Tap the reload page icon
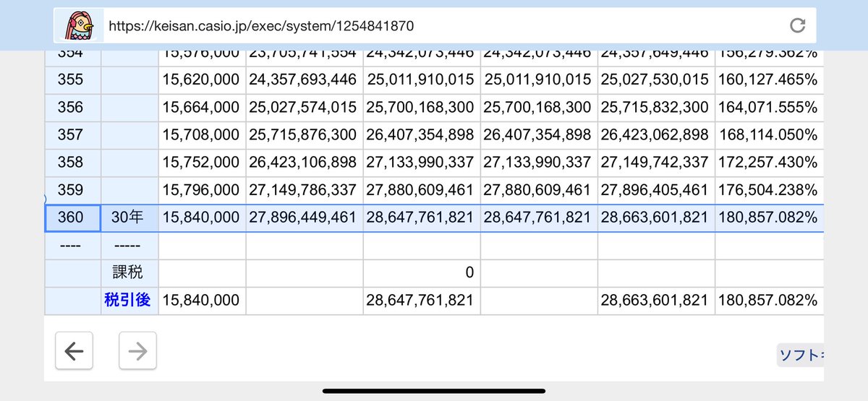 [x=797, y=26]
